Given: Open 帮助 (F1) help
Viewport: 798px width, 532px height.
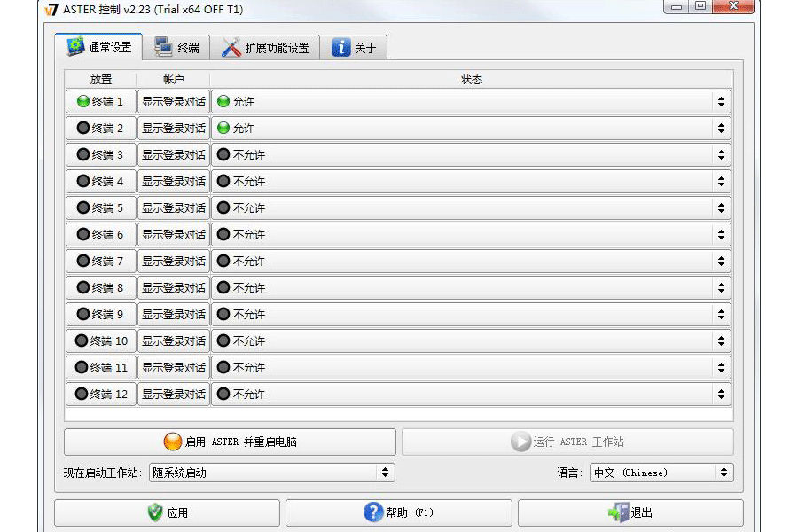Looking at the screenshot, I should click(x=398, y=512).
